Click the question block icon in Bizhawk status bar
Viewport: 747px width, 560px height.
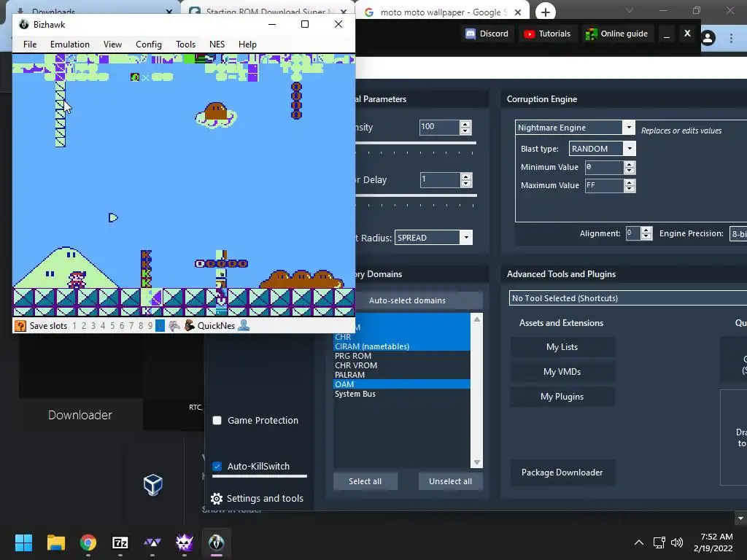[x=20, y=326]
